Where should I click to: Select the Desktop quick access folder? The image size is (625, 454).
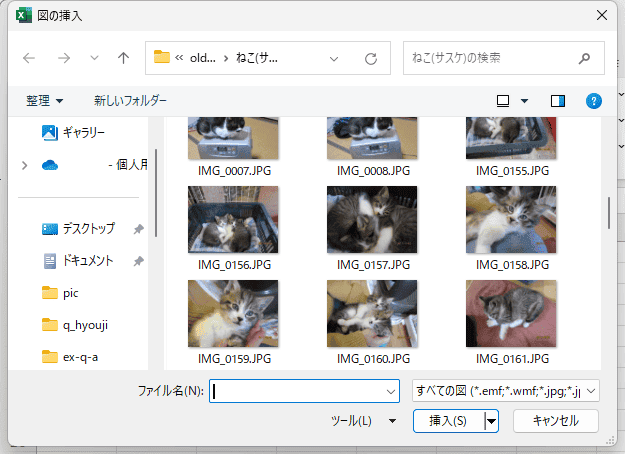click(88, 228)
